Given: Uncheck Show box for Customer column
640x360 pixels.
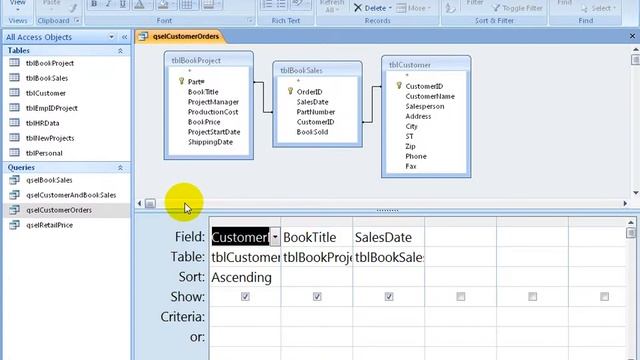Looking at the screenshot, I should click(x=245, y=297).
